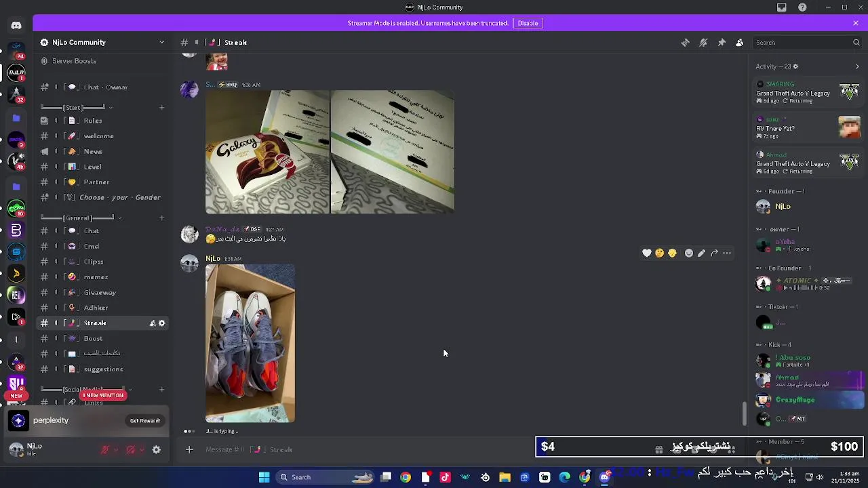This screenshot has height=488, width=868.
Task: Open Discord direct messages home icon
Action: tap(16, 26)
